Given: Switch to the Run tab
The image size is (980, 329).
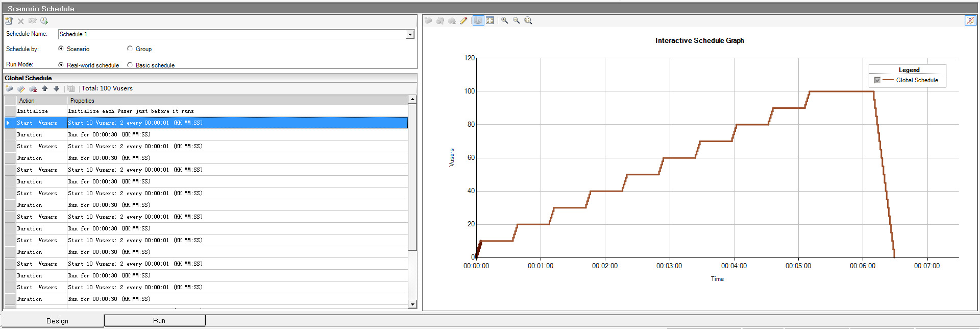Looking at the screenshot, I should click(159, 320).
